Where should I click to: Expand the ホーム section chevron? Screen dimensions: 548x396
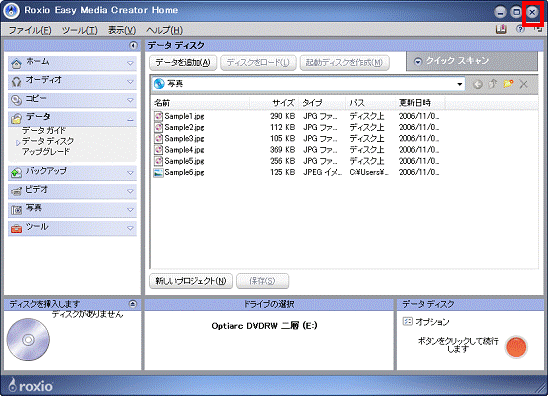click(x=130, y=64)
